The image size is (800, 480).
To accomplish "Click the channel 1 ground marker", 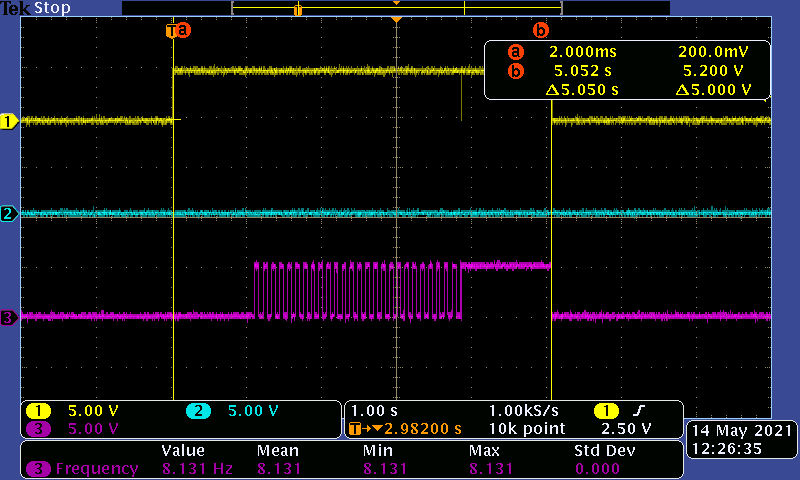I will [9, 121].
